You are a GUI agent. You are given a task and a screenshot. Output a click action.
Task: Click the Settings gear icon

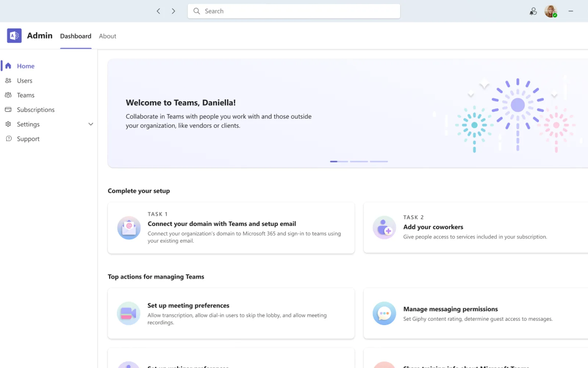coord(8,124)
